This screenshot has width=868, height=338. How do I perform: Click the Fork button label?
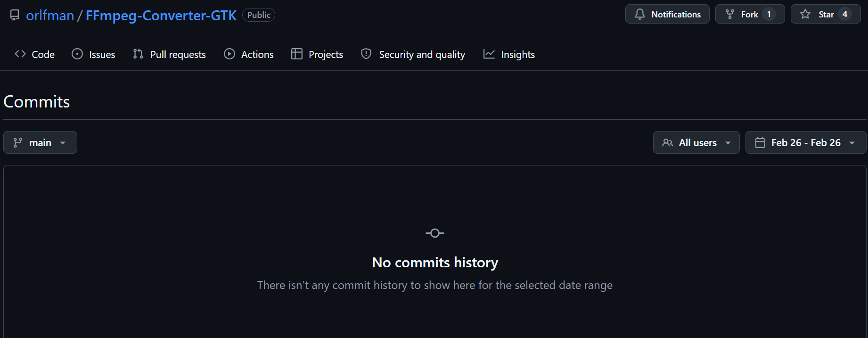[x=749, y=14]
